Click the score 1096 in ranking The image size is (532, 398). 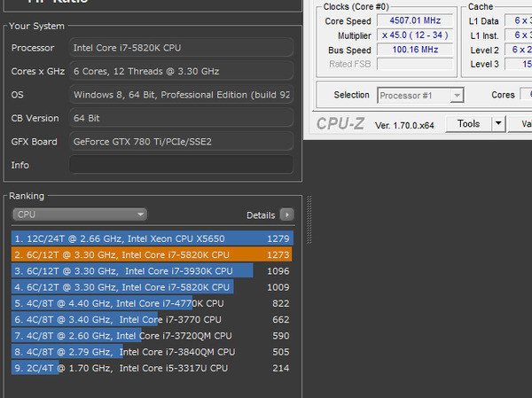(278, 271)
